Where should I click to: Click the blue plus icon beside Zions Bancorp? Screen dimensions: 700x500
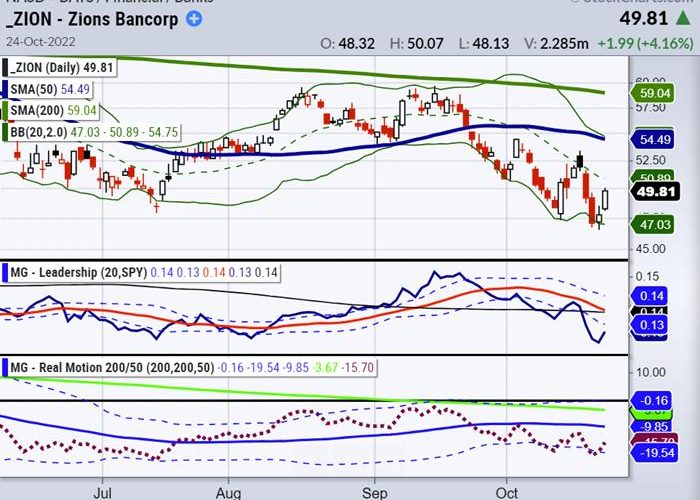194,19
